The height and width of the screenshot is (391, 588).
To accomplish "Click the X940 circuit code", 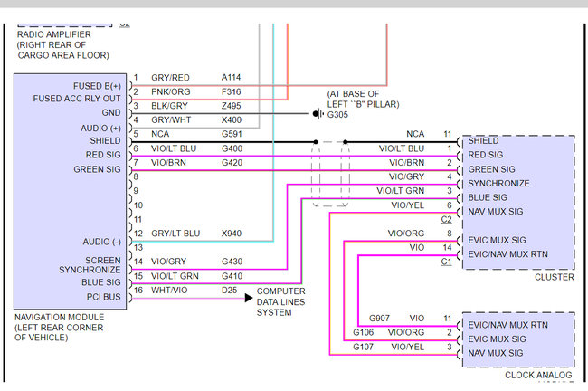I will (232, 234).
